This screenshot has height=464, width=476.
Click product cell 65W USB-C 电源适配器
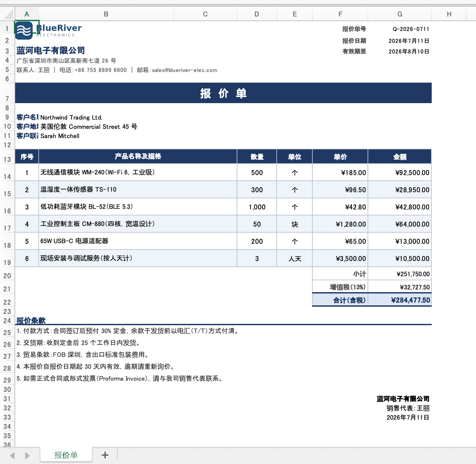(138, 241)
